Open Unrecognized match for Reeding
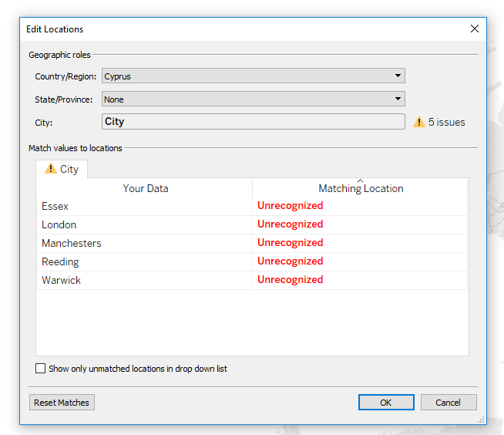 click(290, 261)
